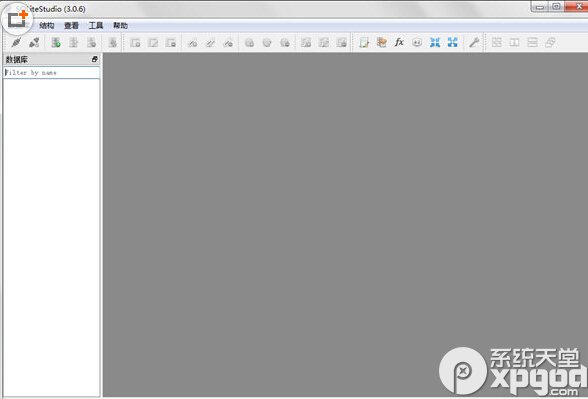Add a database with the green plus icon
The image size is (588, 399).
(x=56, y=42)
